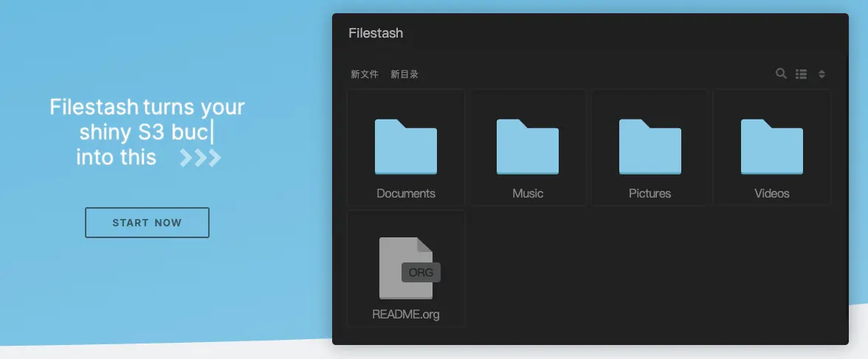This screenshot has width=868, height=359.
Task: Open the README.org file icon
Action: click(x=404, y=268)
